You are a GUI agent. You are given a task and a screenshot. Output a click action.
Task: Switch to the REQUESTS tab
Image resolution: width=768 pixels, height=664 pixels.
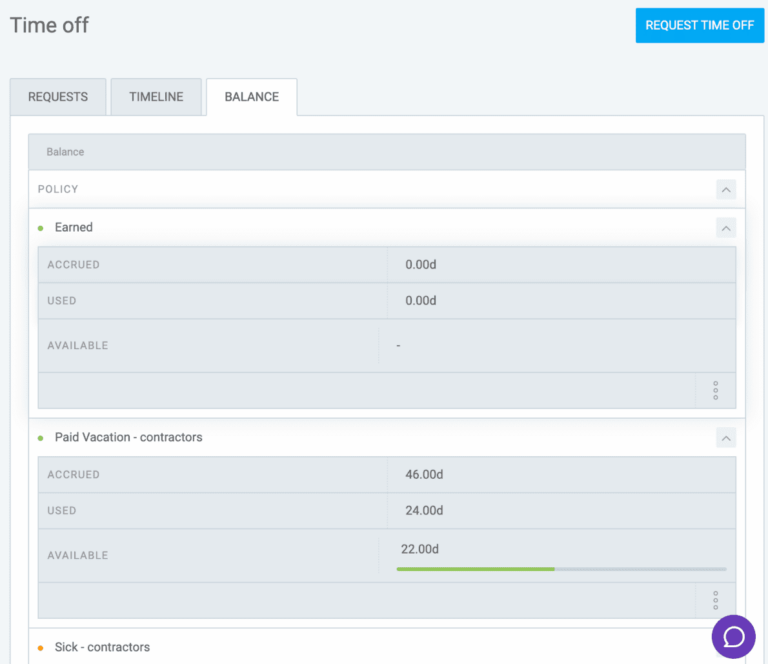click(58, 97)
